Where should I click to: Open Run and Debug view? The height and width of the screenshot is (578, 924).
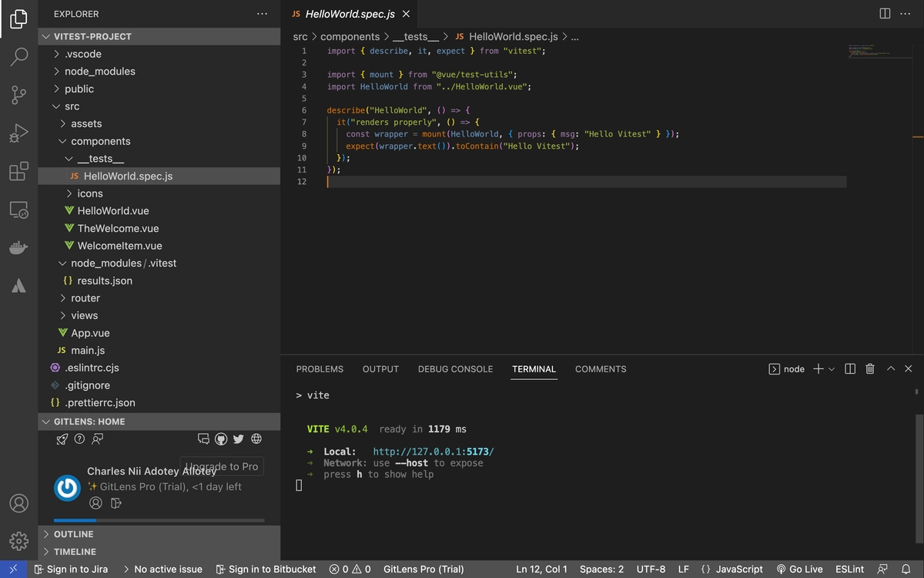tap(19, 133)
